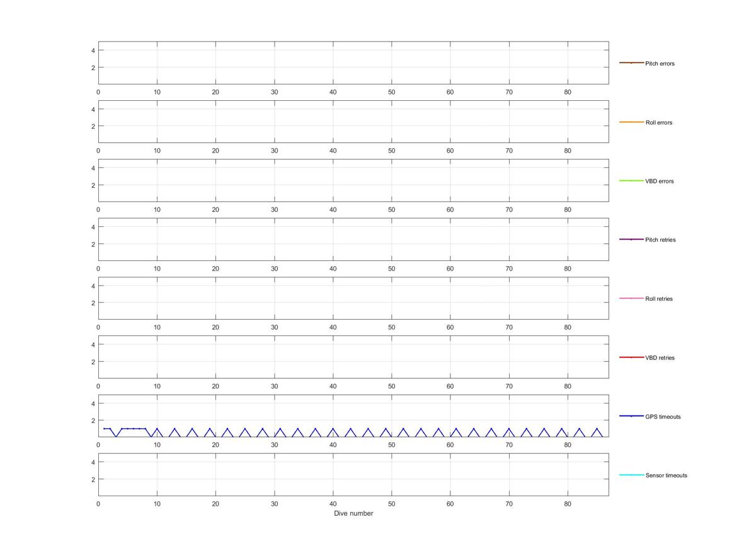Click the 'Sensor timeouts' legend label

(667, 475)
